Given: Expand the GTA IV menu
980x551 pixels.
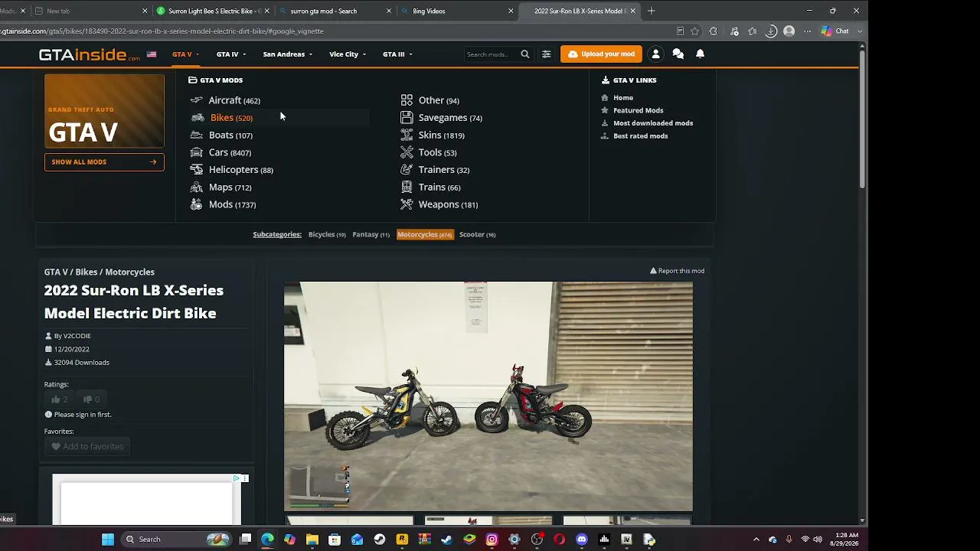Looking at the screenshot, I should click(x=231, y=54).
